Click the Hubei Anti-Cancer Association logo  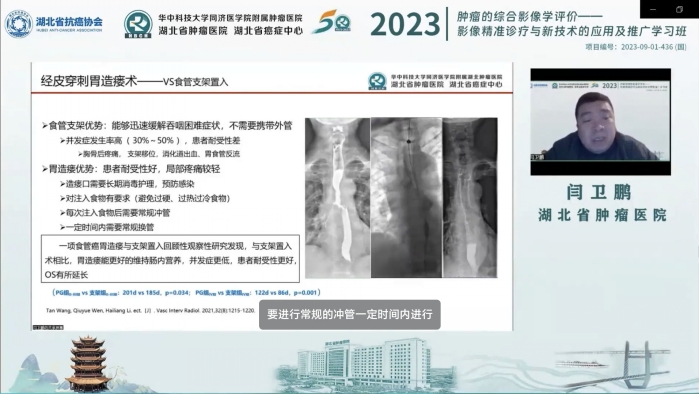(x=53, y=23)
